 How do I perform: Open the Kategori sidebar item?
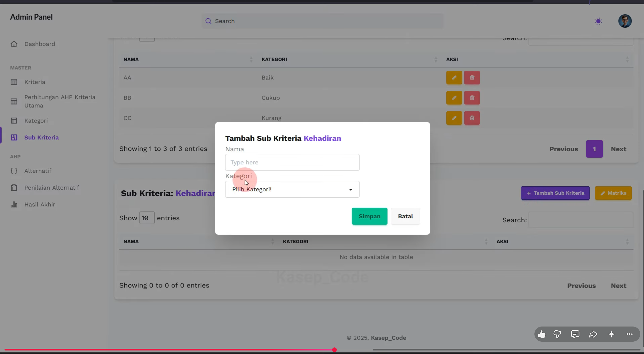(x=36, y=121)
